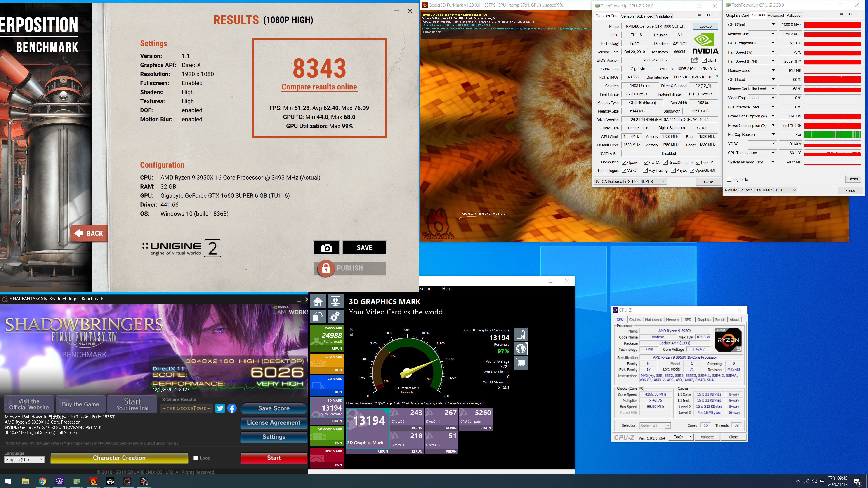Open GPU selection dropdown in GPU-Z Graphics Card window
The image size is (868, 488).
coord(630,181)
